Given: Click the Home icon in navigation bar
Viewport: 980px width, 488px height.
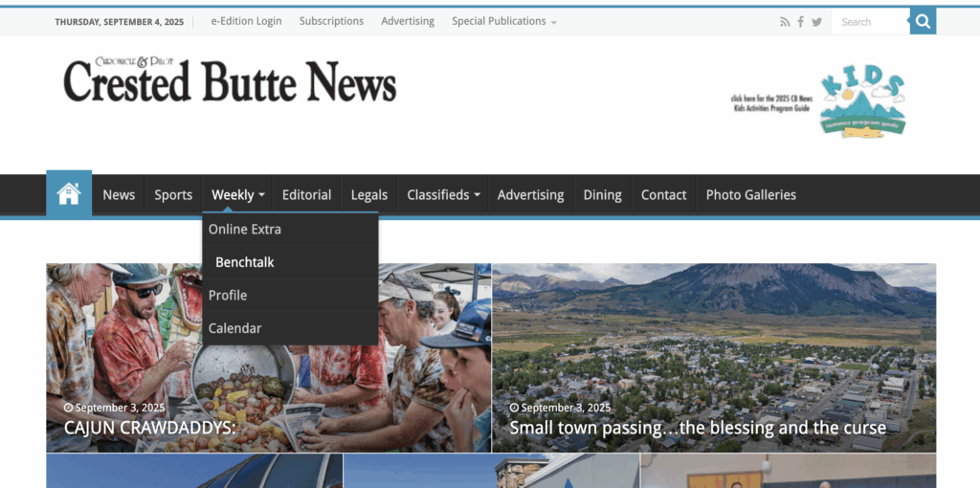Looking at the screenshot, I should pos(69,194).
